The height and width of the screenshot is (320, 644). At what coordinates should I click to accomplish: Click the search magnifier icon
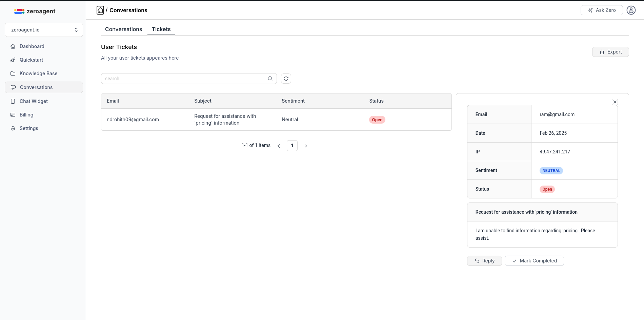[270, 79]
